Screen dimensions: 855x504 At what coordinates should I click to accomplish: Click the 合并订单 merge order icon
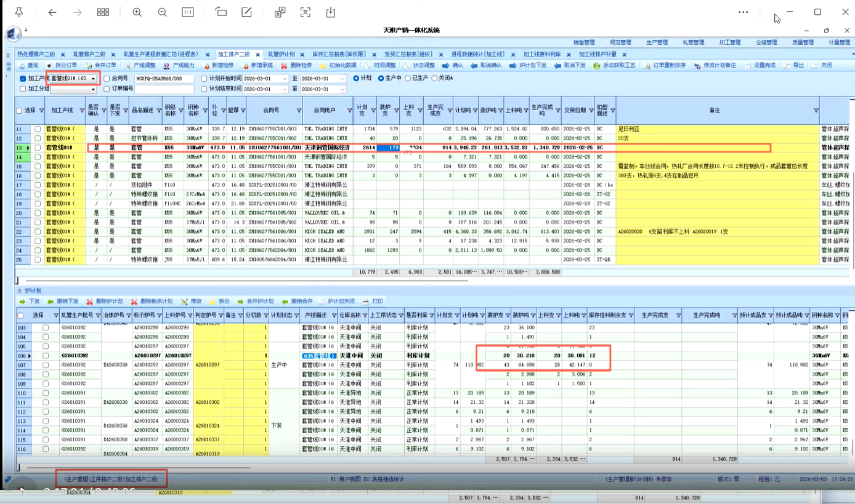(x=89, y=65)
